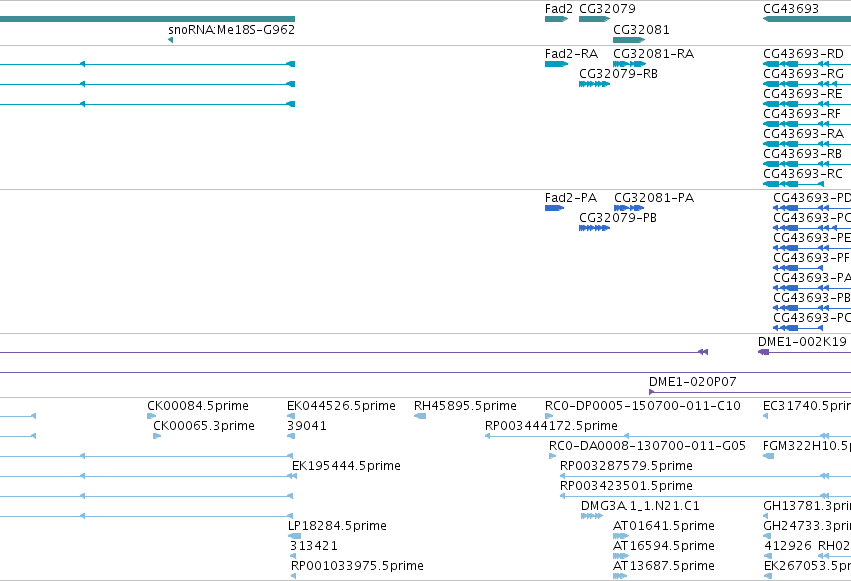
Task: Select the CK00084.5prime EST label
Action: (198, 406)
